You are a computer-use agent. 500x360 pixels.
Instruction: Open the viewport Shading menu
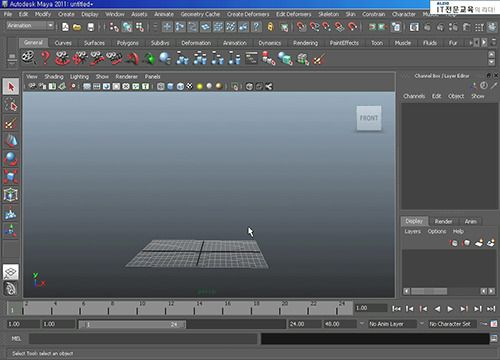coord(54,77)
